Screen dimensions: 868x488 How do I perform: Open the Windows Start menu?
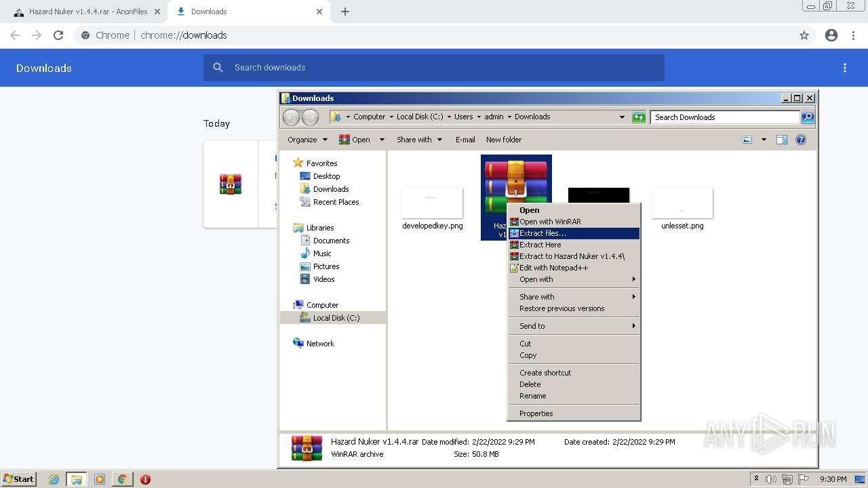point(19,479)
